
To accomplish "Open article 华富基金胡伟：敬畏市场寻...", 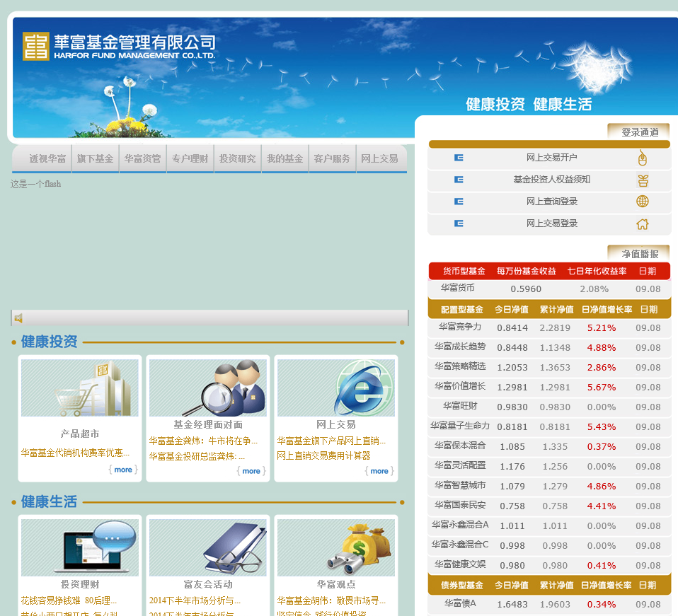I will pyautogui.click(x=331, y=601).
